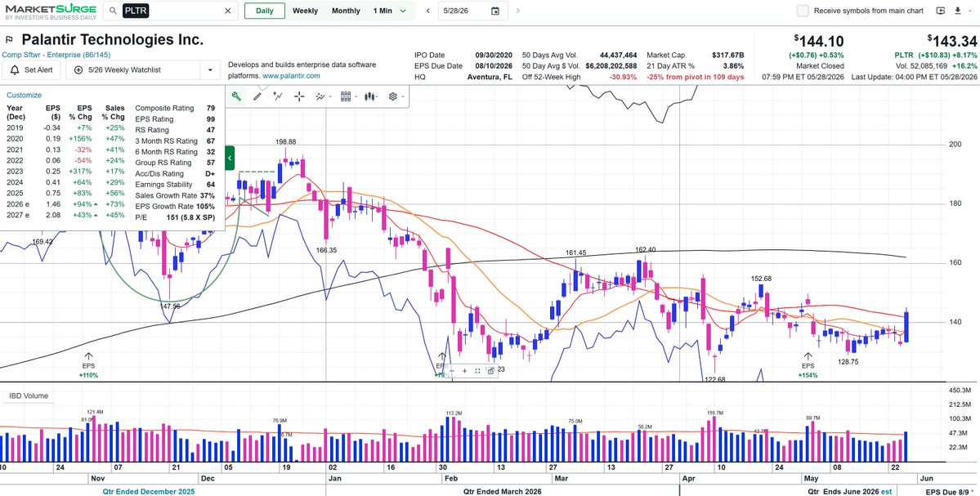Click the Composite Rating 79 value
Screen dimensions: 980x496
point(211,108)
